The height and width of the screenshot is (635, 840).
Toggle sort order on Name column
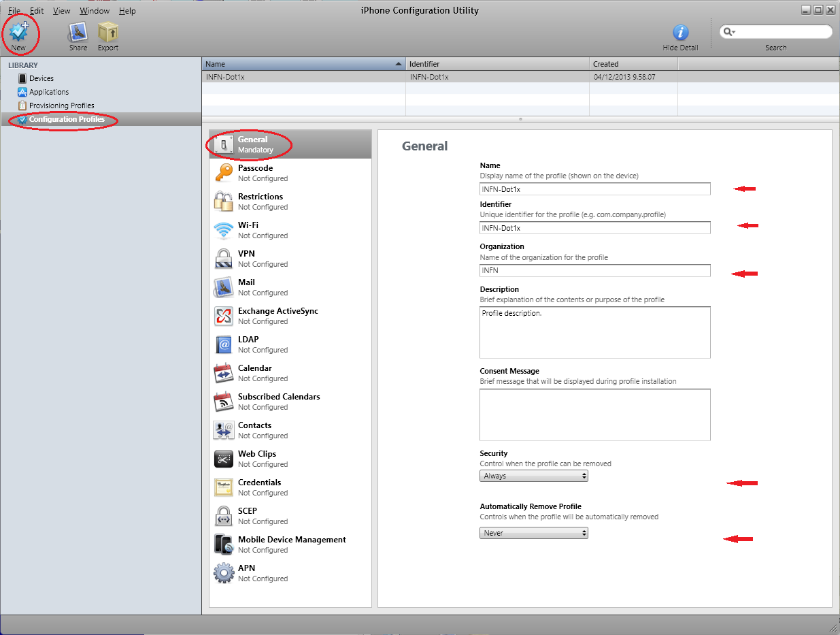point(399,64)
